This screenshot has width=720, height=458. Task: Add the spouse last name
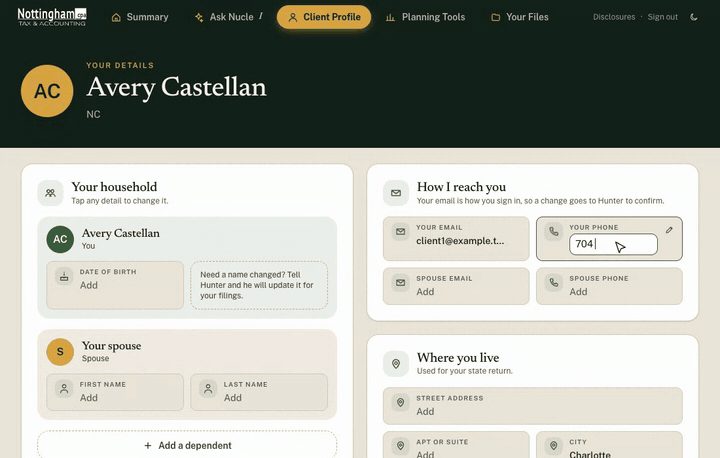[259, 392]
